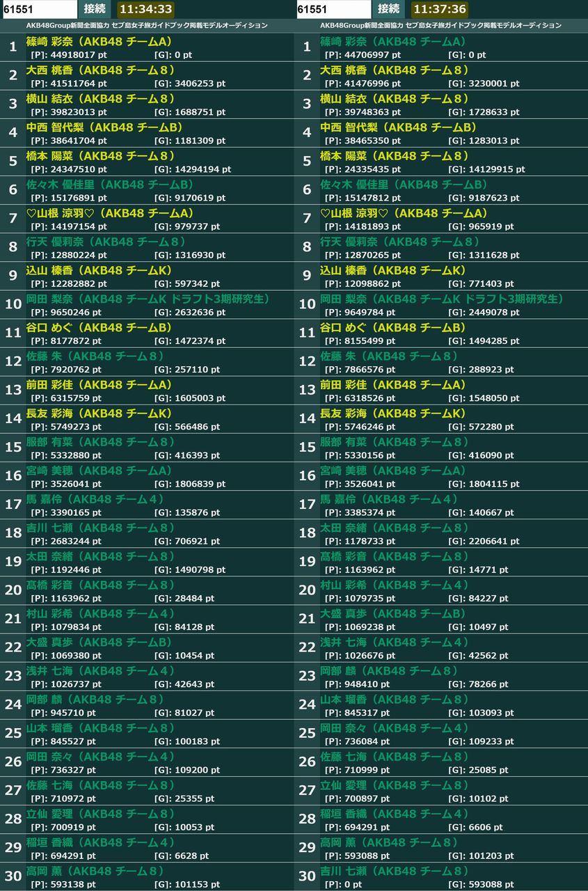The image size is (588, 891).
Task: Click 岡田 梨奈 ドラフト3期研究生 name in 11:34:33 list
Action: point(148,299)
